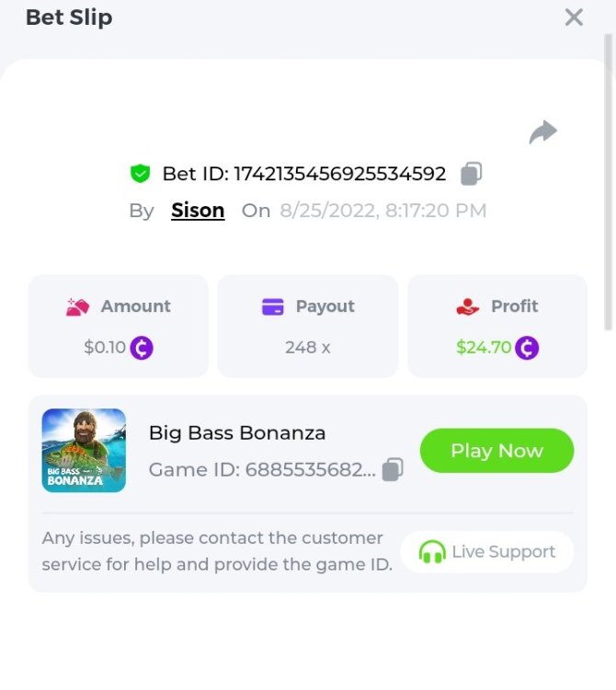Copy the Bet ID to clipboard
616x690 pixels.
click(x=471, y=173)
